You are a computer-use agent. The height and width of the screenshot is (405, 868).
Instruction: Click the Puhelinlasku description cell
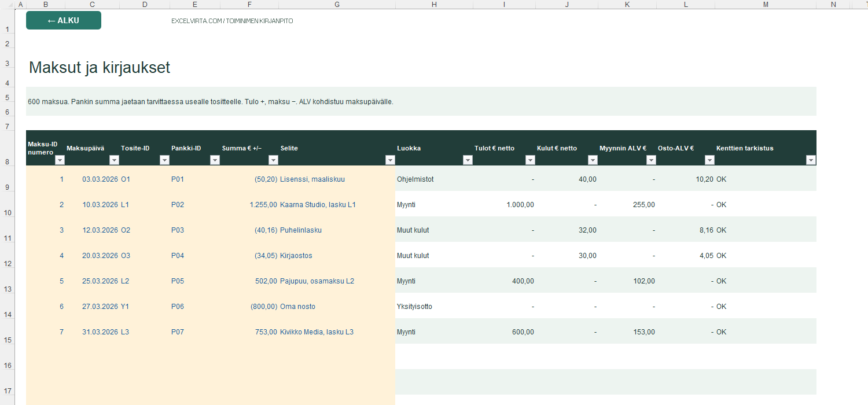[x=337, y=230]
